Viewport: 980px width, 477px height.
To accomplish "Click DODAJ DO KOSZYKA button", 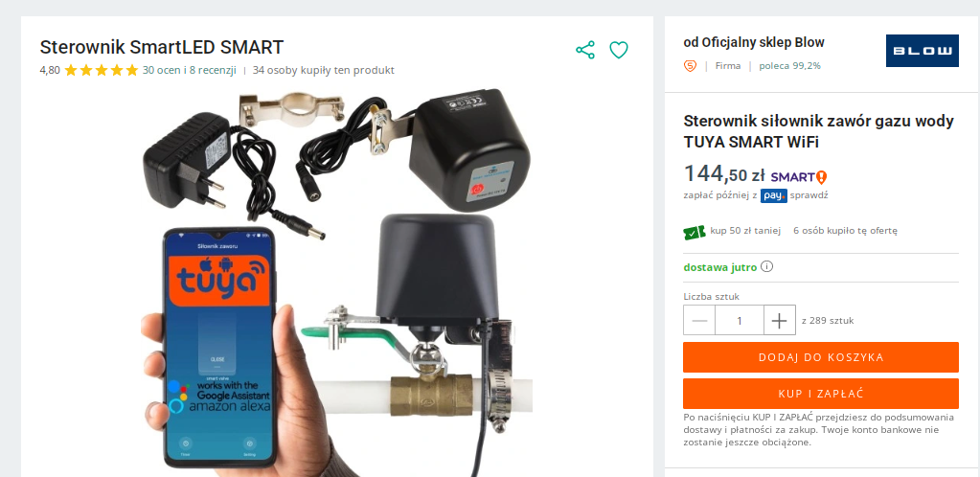I will [821, 357].
